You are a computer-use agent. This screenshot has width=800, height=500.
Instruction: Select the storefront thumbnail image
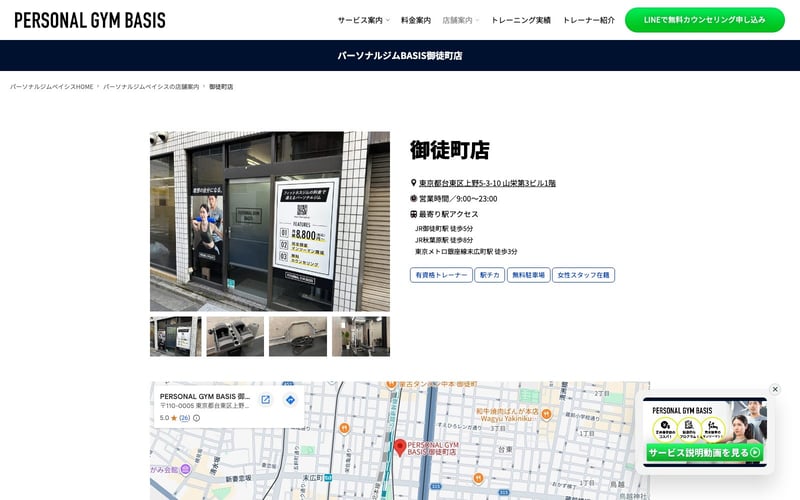176,336
